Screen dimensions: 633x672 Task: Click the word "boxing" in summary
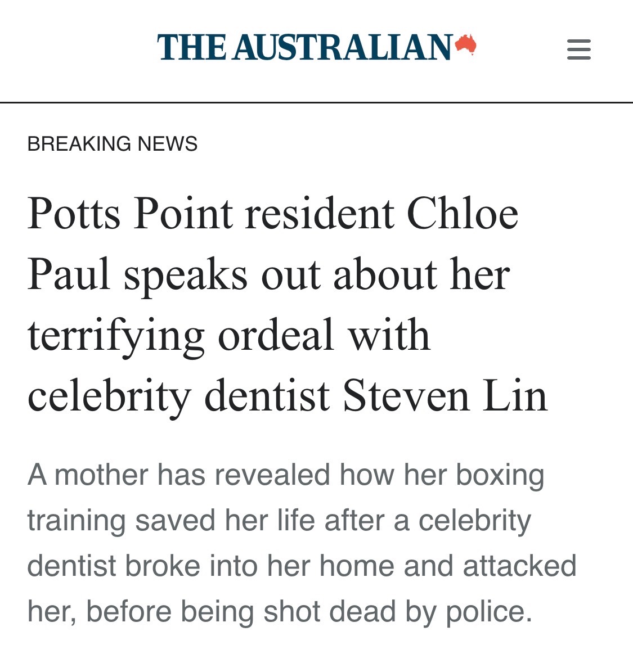point(500,475)
